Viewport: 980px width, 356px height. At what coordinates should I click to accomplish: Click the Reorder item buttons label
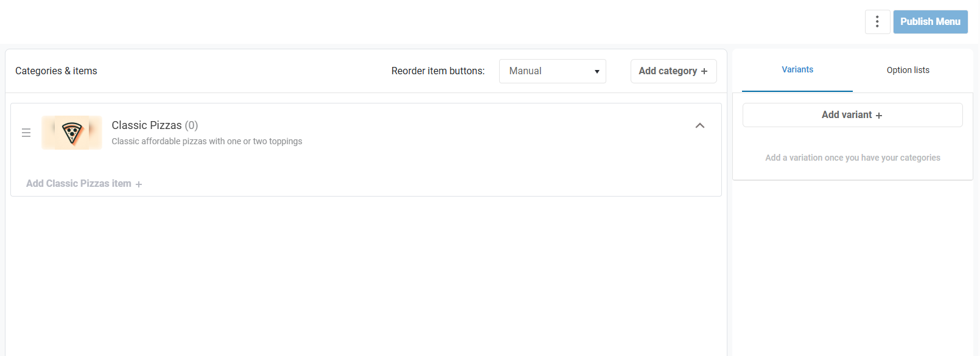click(438, 71)
